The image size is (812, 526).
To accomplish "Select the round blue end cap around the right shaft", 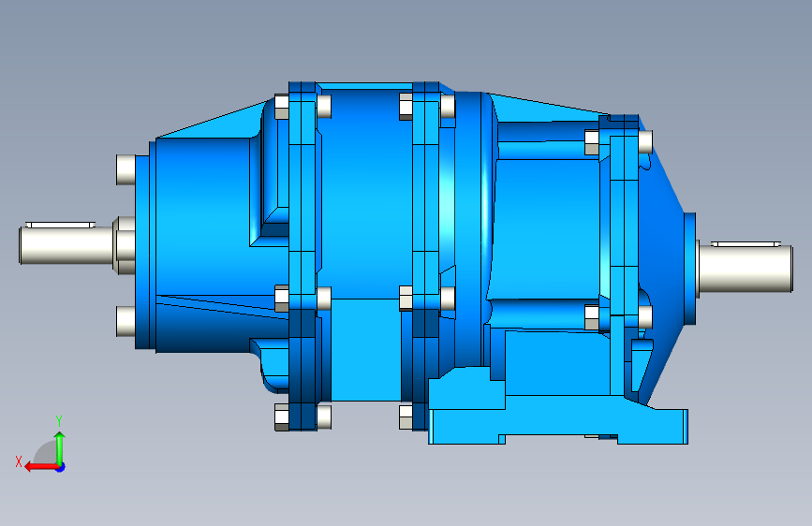I will pos(690,269).
